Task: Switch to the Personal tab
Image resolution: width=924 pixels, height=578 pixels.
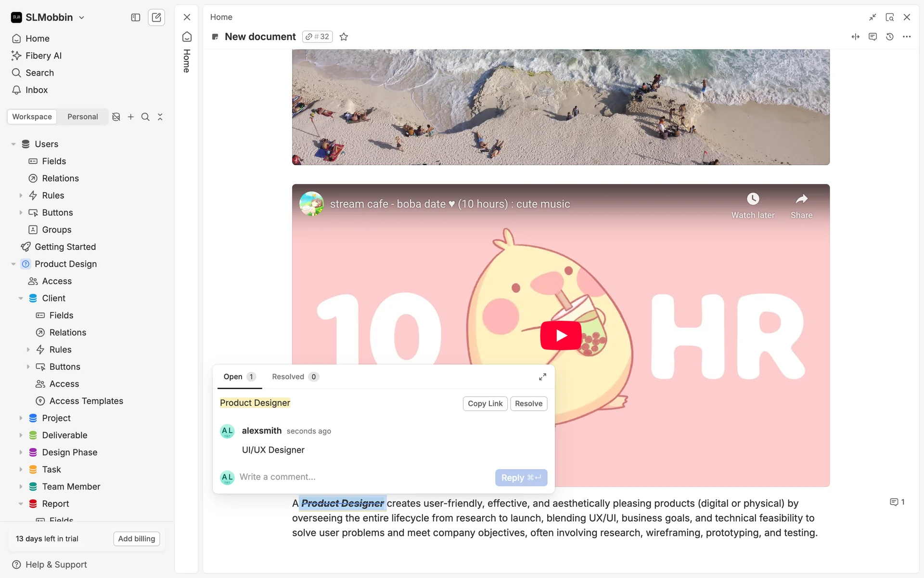Action: click(x=82, y=117)
